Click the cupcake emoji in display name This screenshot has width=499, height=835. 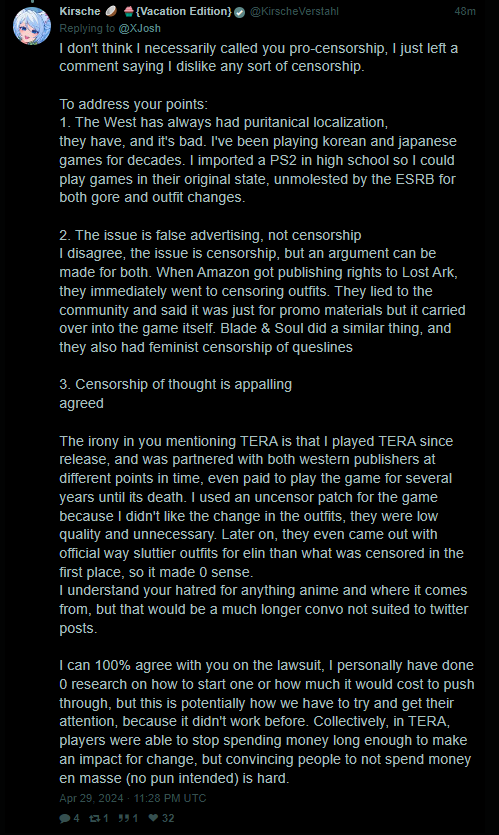tap(128, 11)
